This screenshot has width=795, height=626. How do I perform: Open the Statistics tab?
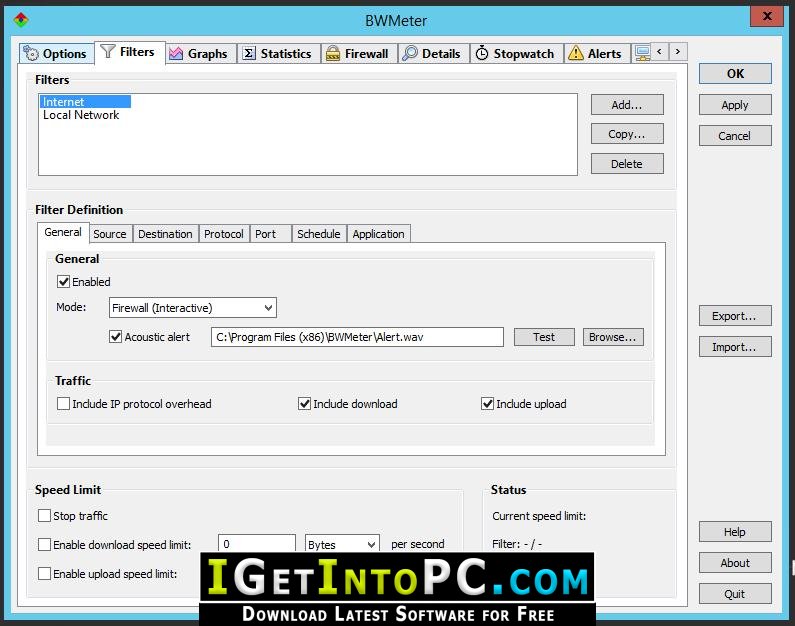pyautogui.click(x=279, y=53)
